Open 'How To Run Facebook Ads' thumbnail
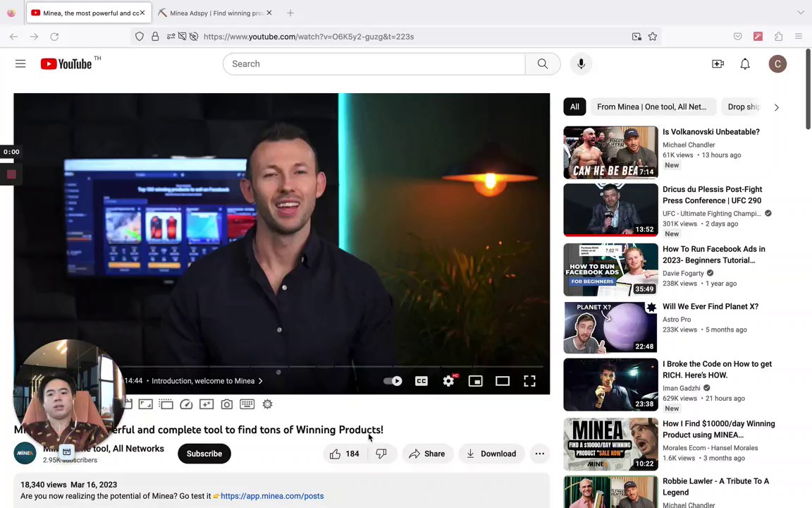 coord(610,270)
